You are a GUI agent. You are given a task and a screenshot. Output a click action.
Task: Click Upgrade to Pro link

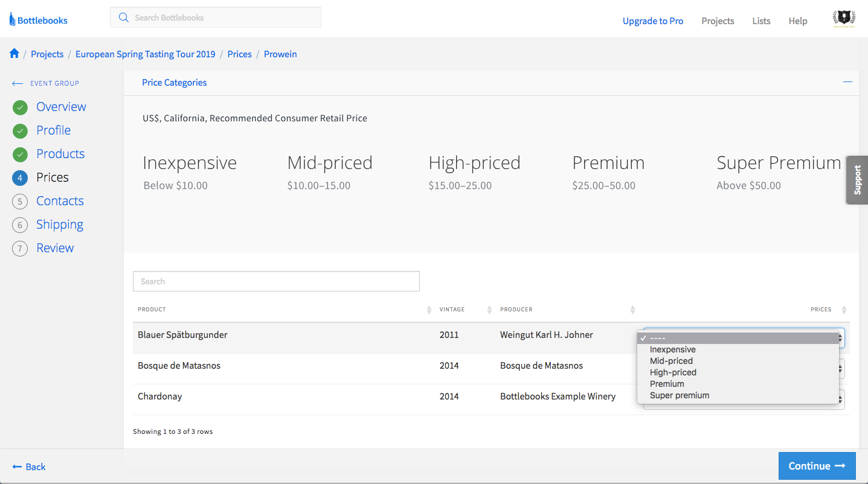click(x=653, y=21)
